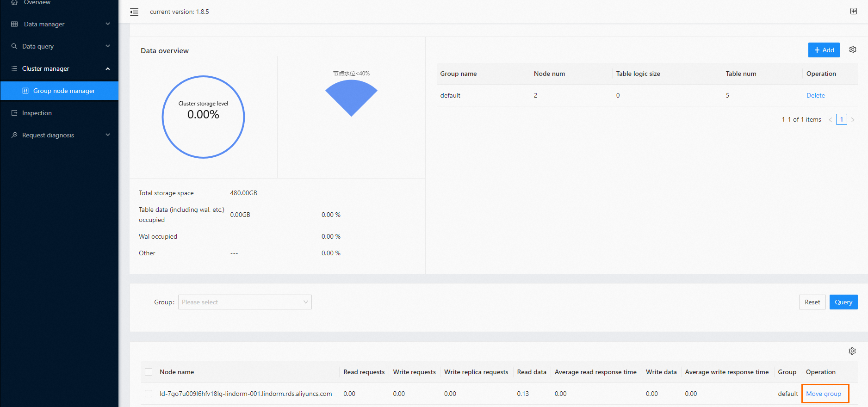Viewport: 868px width, 407px height.
Task: Click the Write replica requests column header
Action: 476,372
